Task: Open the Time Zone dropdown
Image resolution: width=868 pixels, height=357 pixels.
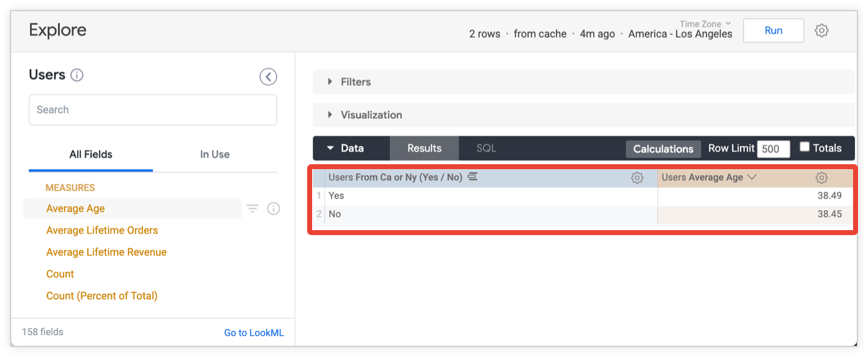Action: coord(705,24)
